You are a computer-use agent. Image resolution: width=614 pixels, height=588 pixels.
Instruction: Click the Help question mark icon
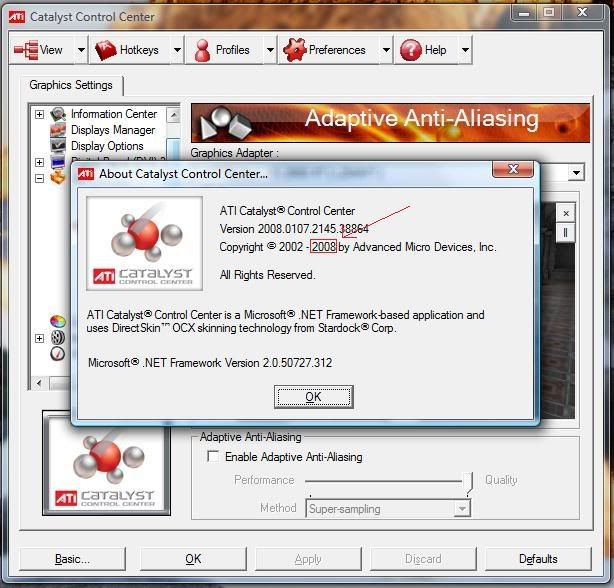[x=411, y=50]
